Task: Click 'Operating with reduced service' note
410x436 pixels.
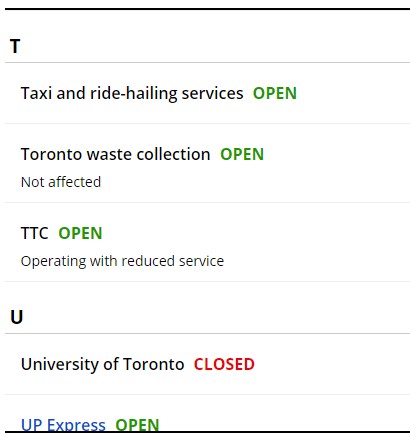Action: coord(122,261)
